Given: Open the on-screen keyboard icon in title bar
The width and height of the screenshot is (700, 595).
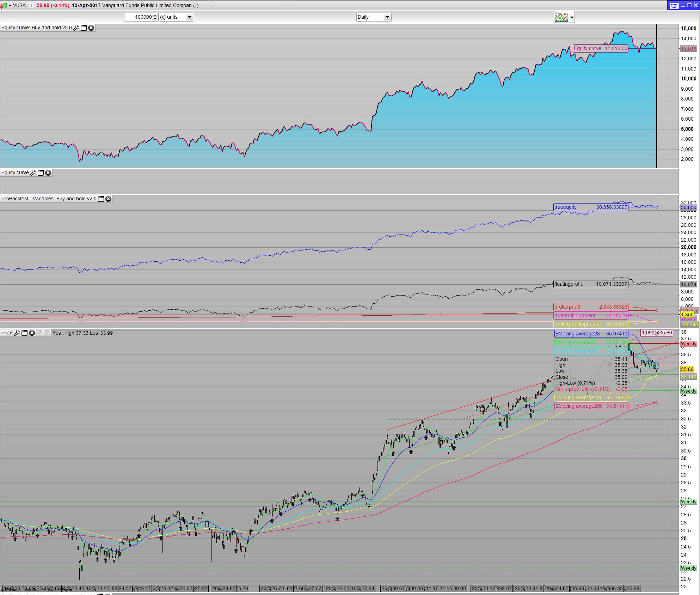Looking at the screenshot, I should point(674,5).
